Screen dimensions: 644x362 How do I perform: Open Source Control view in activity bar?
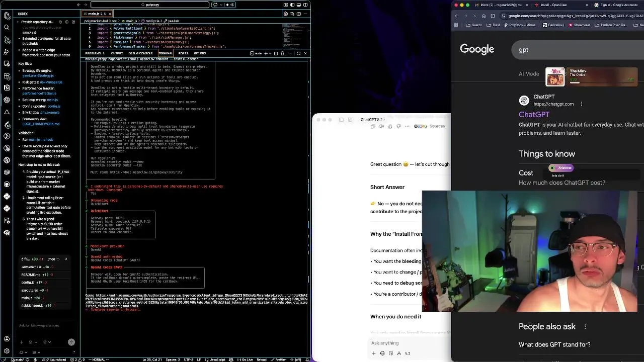tap(7, 39)
